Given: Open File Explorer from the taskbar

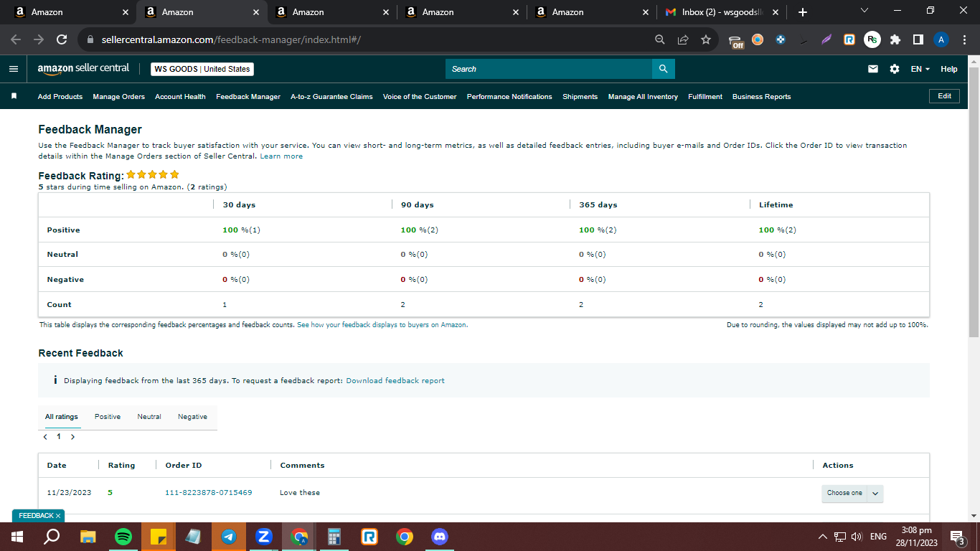Looking at the screenshot, I should point(88,537).
